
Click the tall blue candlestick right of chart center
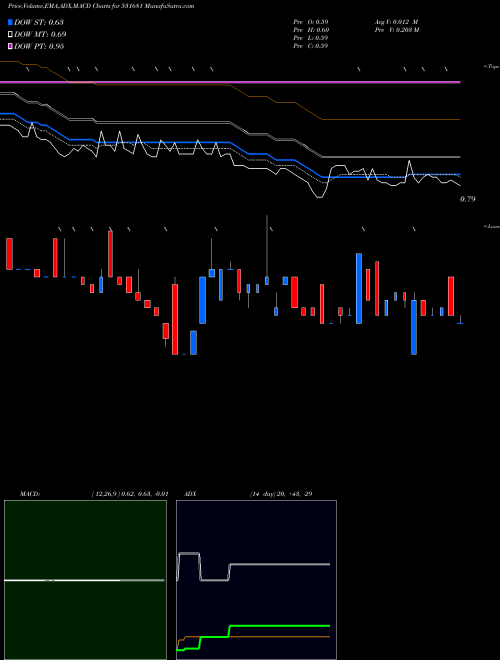pyautogui.click(x=359, y=288)
